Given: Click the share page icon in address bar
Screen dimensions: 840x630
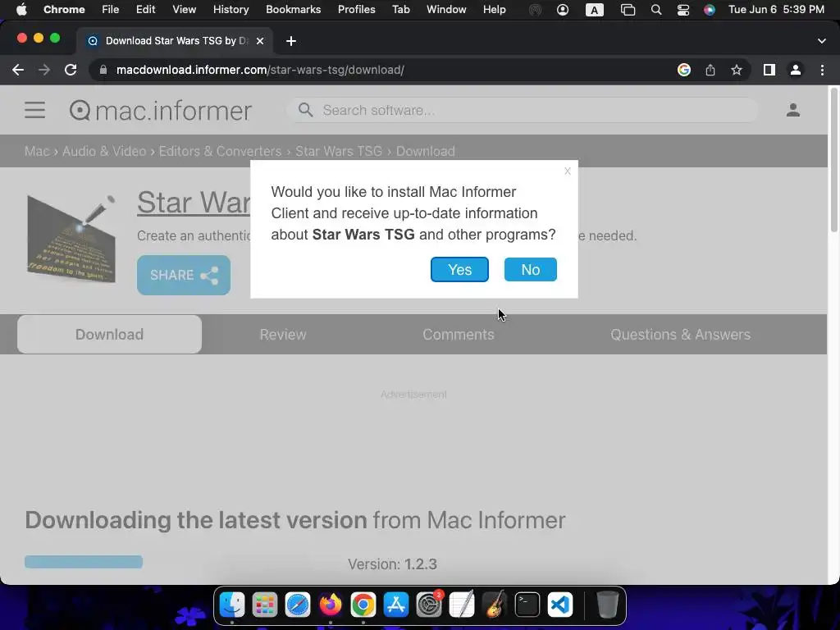Looking at the screenshot, I should (x=710, y=70).
